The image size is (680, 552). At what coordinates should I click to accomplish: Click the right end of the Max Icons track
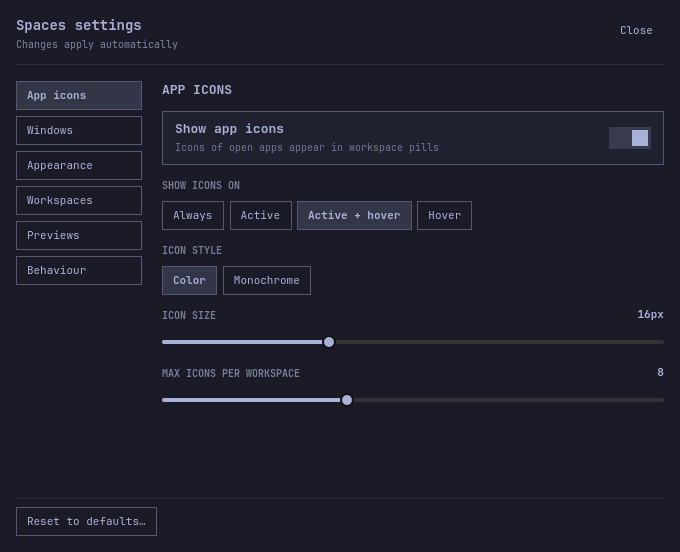pos(661,400)
